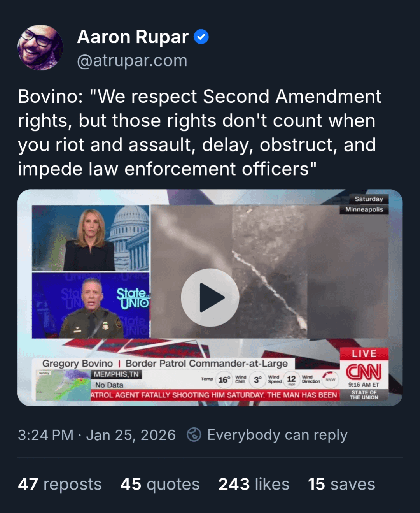Screen dimensions: 420x513
Task: Click the reply settings globe icon
Action: pos(194,435)
